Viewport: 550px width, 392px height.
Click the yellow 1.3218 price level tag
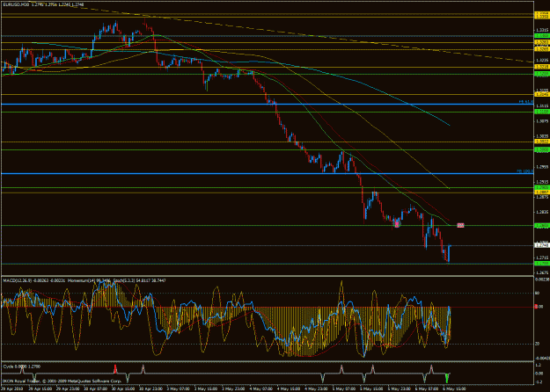point(542,67)
